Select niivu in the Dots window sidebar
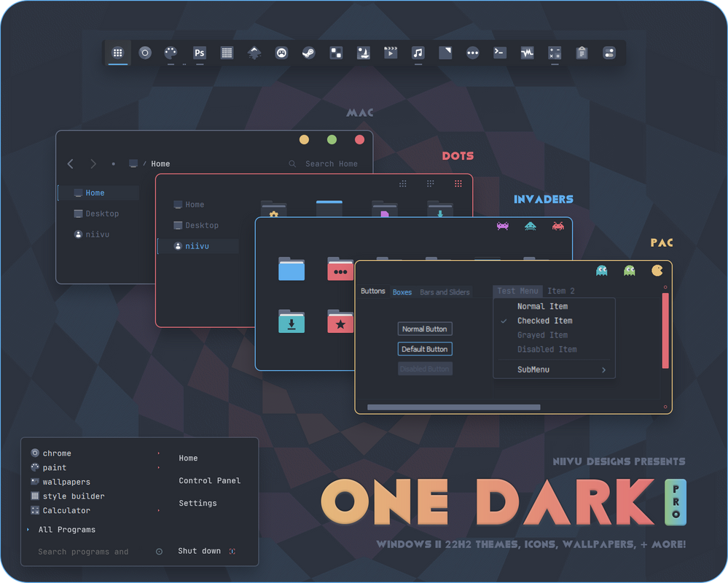The height and width of the screenshot is (583, 728). point(198,246)
